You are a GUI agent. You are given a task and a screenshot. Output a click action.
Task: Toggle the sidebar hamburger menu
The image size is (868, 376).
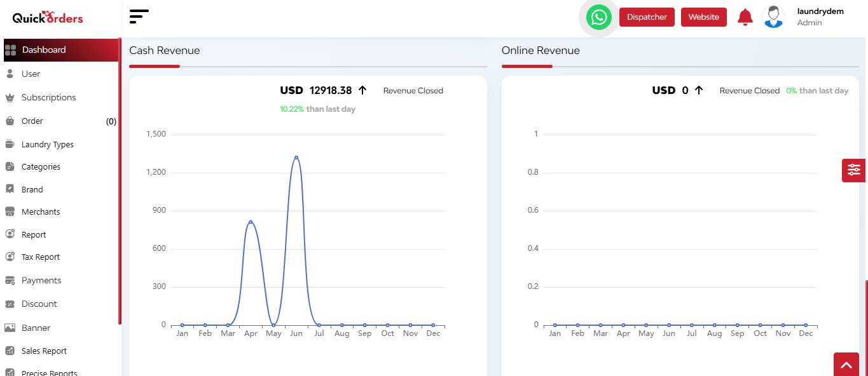pos(139,17)
